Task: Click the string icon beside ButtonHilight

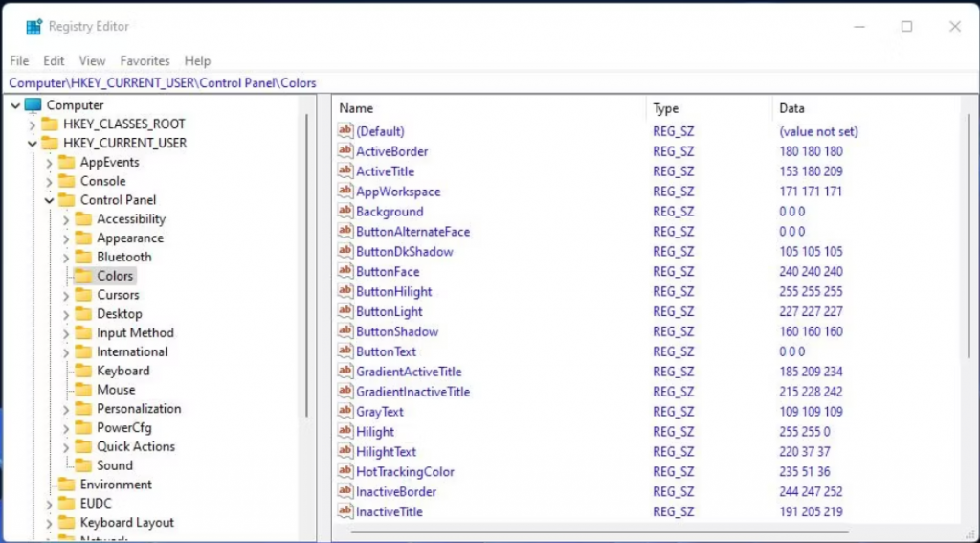Action: point(345,291)
